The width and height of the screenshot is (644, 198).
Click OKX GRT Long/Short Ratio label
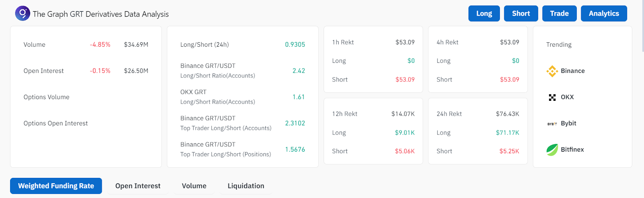pos(217,97)
